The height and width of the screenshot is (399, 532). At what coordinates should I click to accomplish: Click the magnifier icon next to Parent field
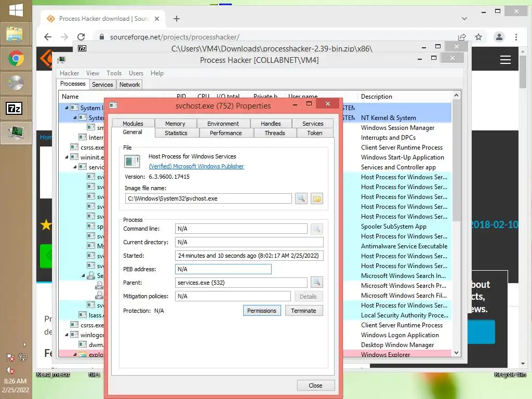click(316, 282)
